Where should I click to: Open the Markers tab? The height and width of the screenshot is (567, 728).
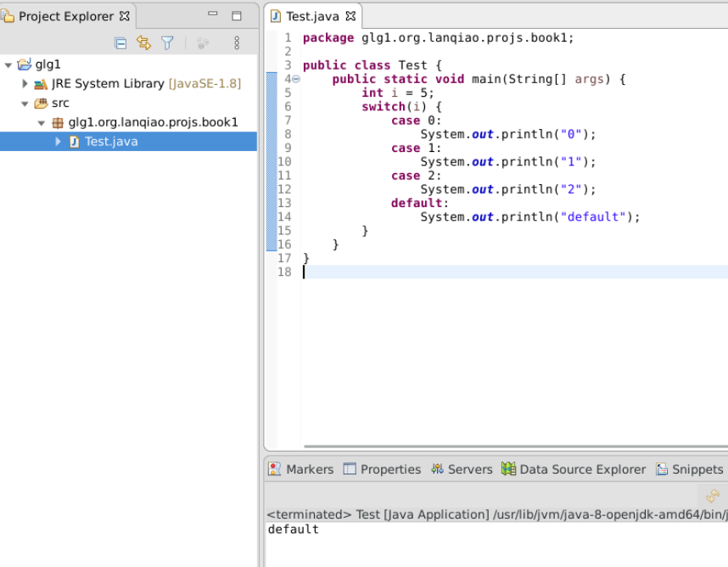tap(310, 469)
